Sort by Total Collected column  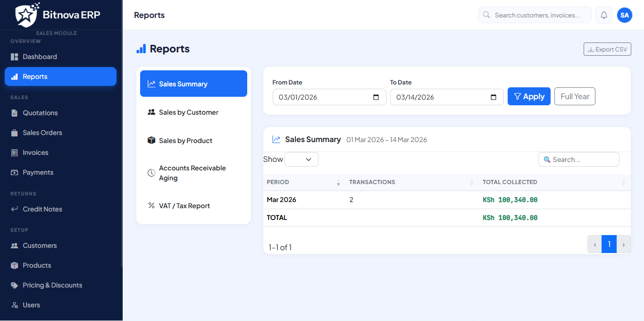pyautogui.click(x=623, y=182)
